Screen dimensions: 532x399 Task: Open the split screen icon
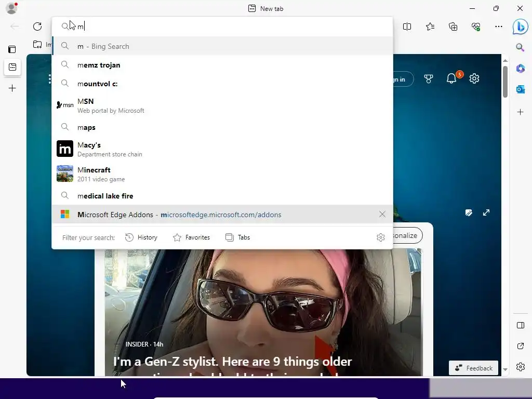tap(407, 26)
